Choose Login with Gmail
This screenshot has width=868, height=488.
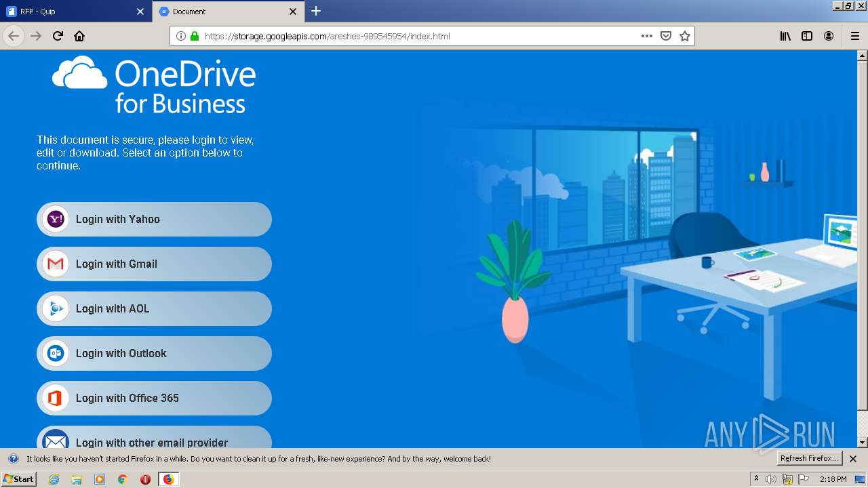coord(154,264)
